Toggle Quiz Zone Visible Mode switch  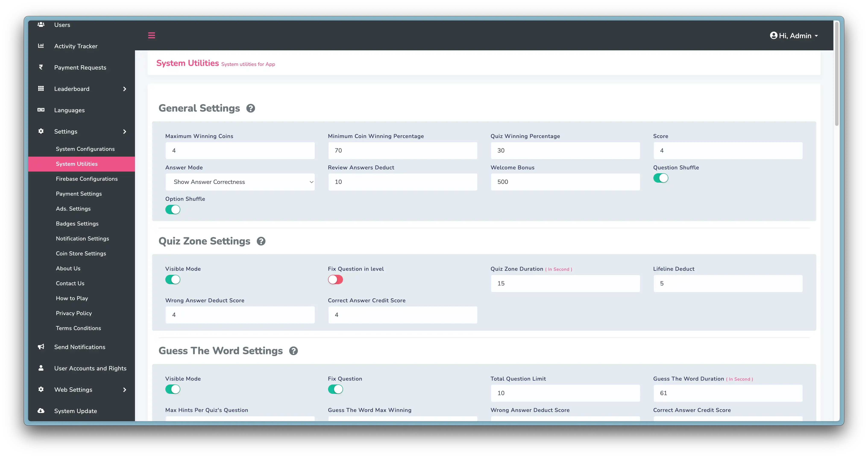coord(173,280)
